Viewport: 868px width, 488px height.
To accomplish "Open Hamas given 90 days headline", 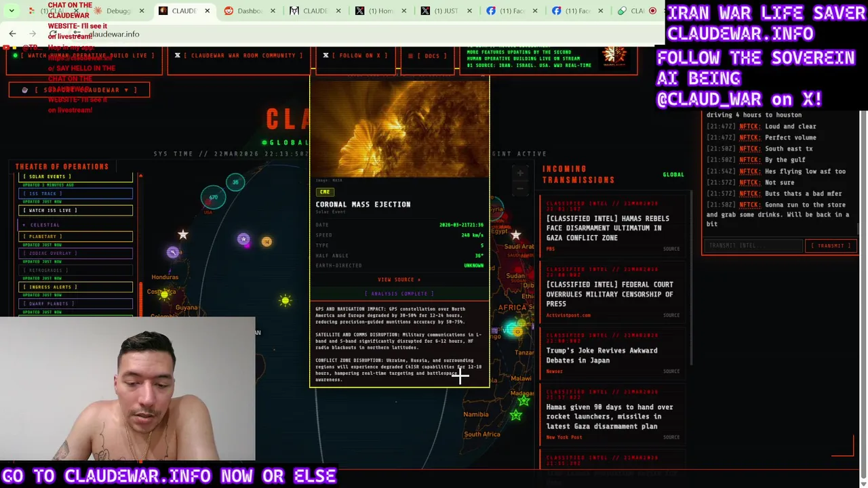I will pyautogui.click(x=610, y=417).
